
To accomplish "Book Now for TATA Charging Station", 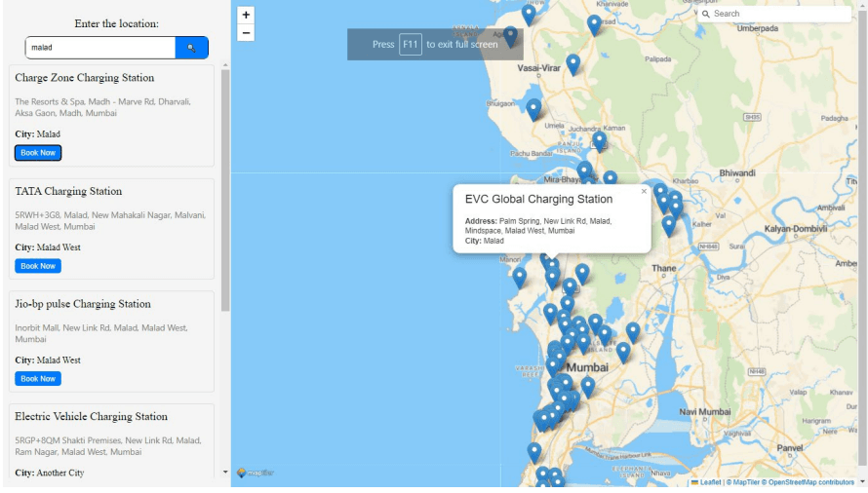I will 38,266.
